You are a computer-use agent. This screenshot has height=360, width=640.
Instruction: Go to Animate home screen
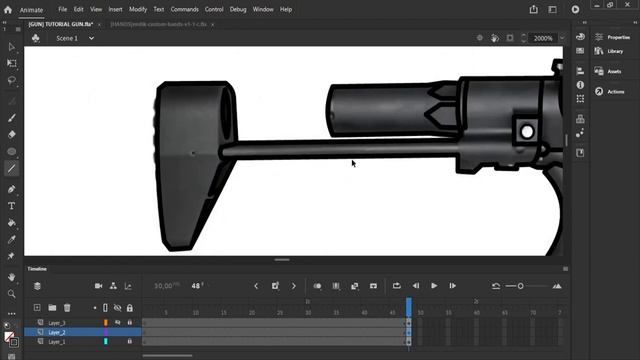point(8,9)
